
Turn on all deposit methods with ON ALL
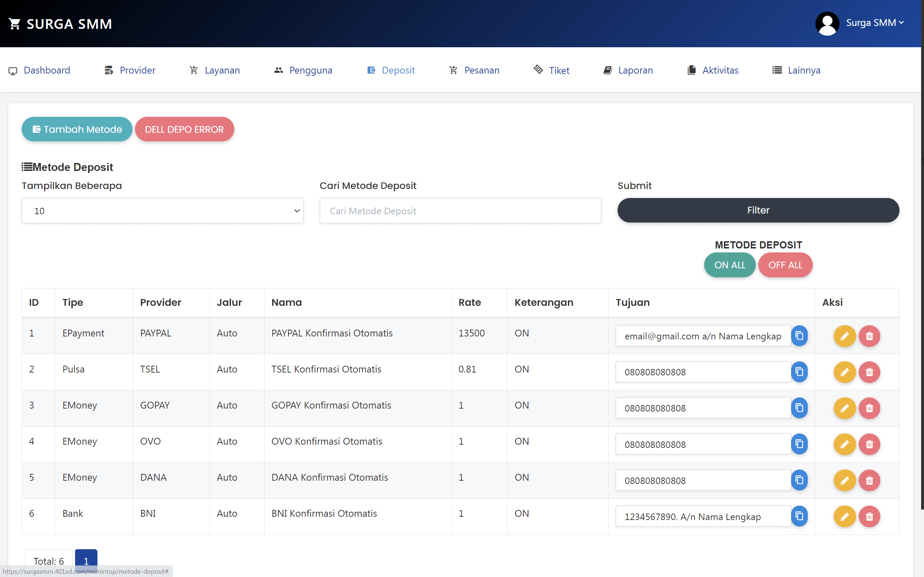(729, 265)
